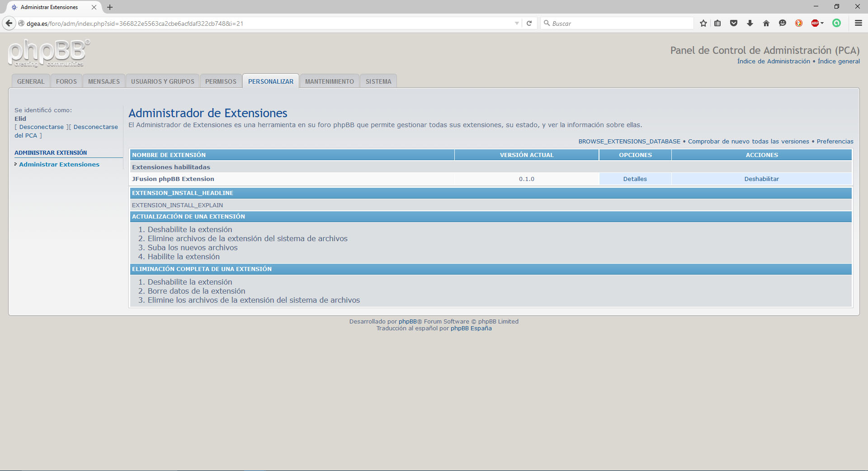868x471 pixels.
Task: Click the Pocket save icon
Action: pos(734,23)
